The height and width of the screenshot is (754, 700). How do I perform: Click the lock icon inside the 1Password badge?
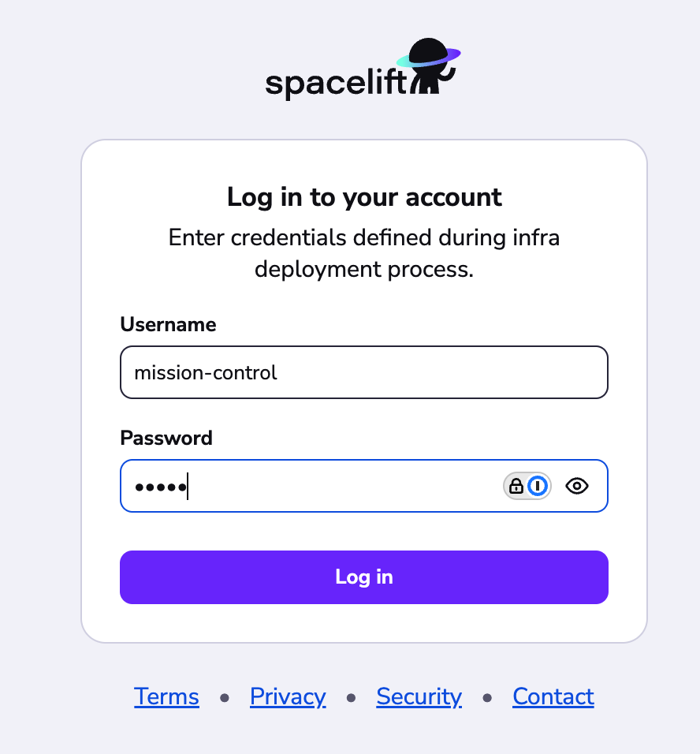coord(516,486)
